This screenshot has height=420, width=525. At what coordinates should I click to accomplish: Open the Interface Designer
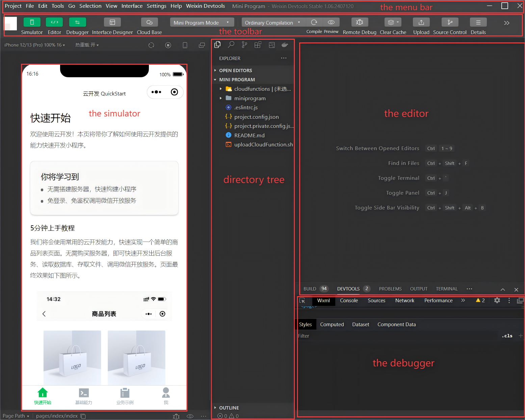(112, 22)
